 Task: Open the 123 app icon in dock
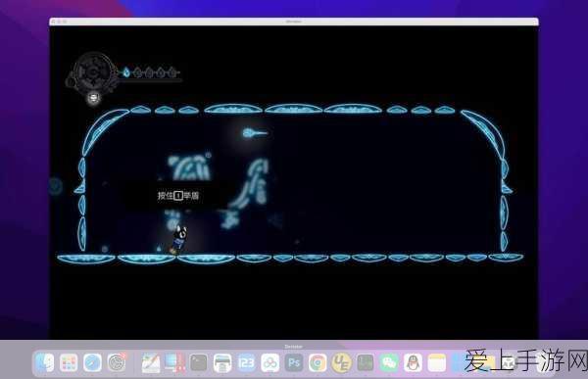[246, 362]
